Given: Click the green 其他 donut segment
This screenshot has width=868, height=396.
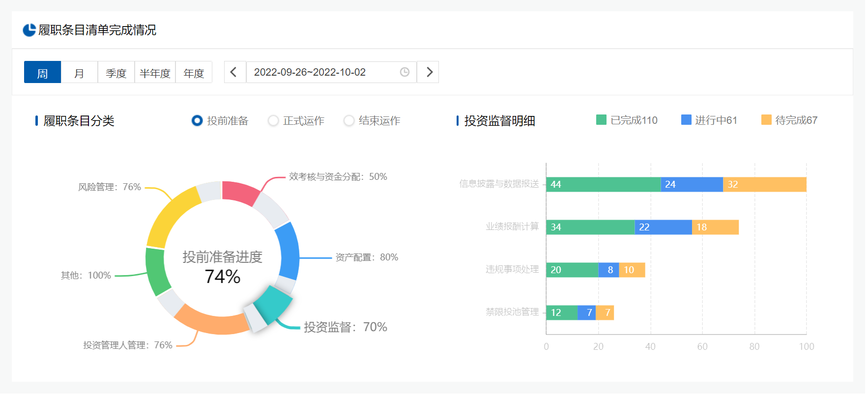Looking at the screenshot, I should (x=156, y=271).
